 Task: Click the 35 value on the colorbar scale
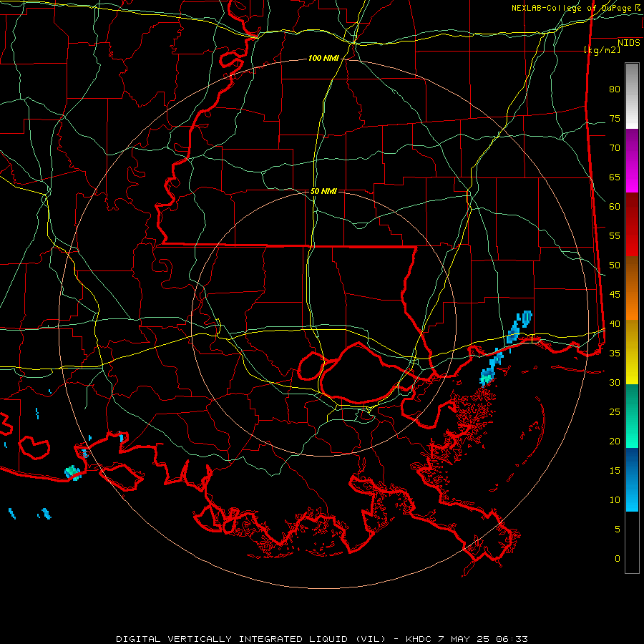tap(615, 353)
